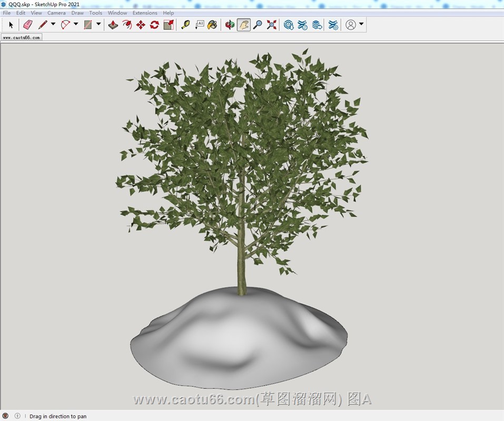Click the geo-location status bar icon

point(5,416)
